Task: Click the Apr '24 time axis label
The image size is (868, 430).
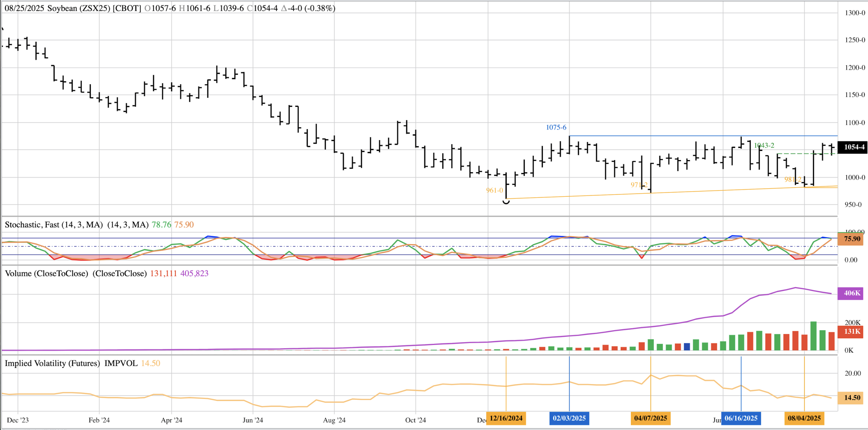Action: pos(171,420)
